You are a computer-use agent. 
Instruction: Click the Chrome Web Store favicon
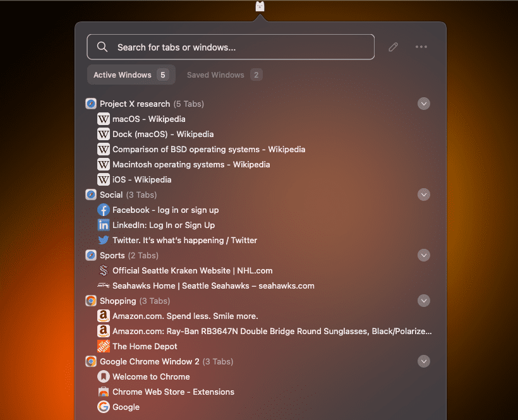(104, 392)
